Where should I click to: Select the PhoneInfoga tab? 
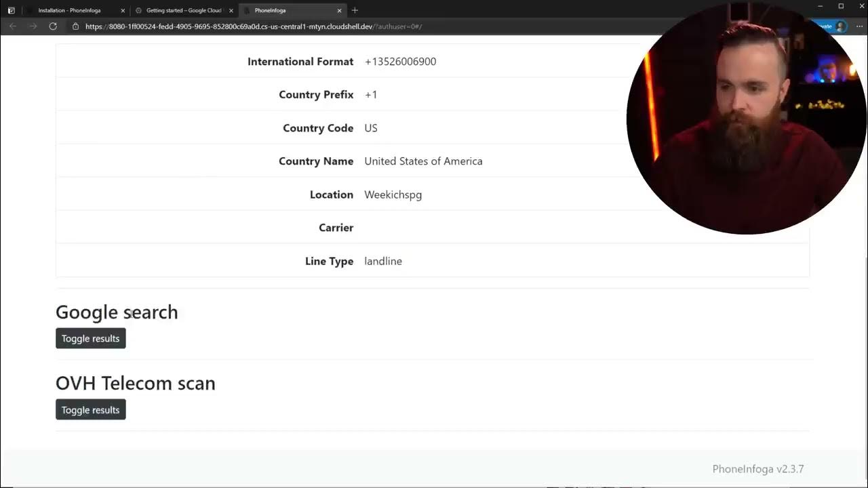292,11
